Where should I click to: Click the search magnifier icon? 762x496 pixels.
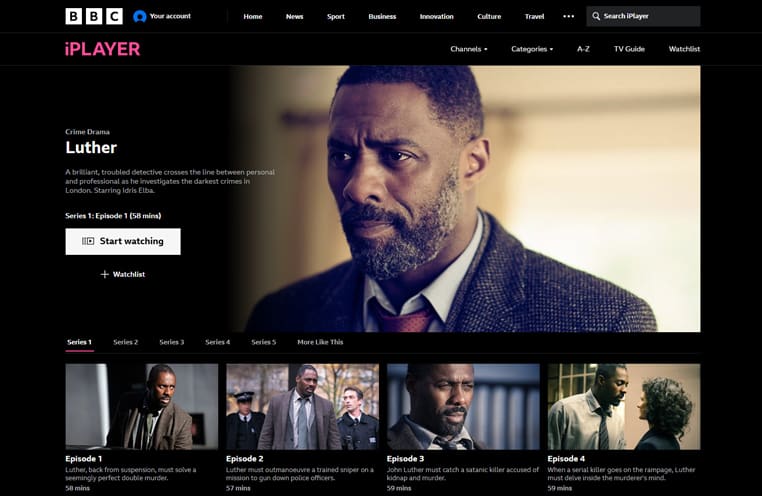click(x=596, y=16)
